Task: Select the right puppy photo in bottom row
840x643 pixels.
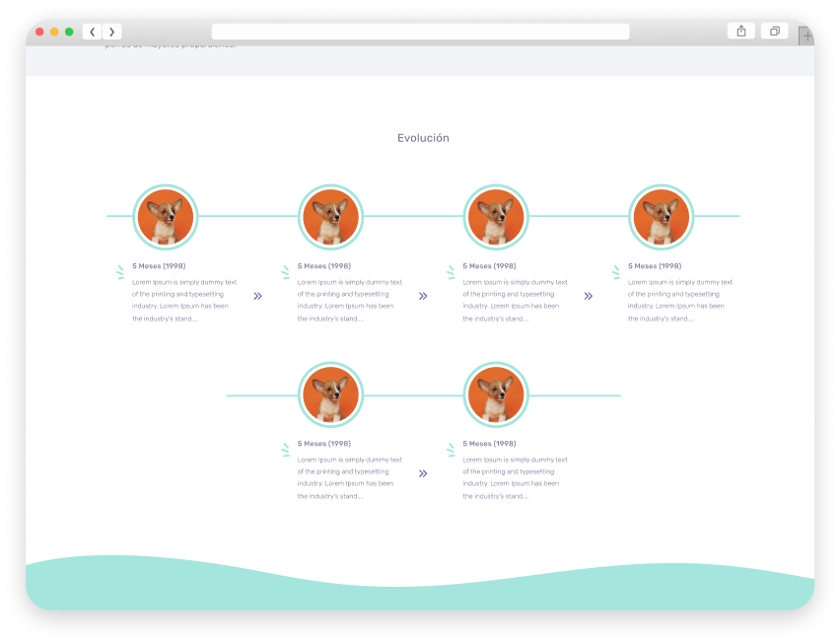Action: [496, 394]
